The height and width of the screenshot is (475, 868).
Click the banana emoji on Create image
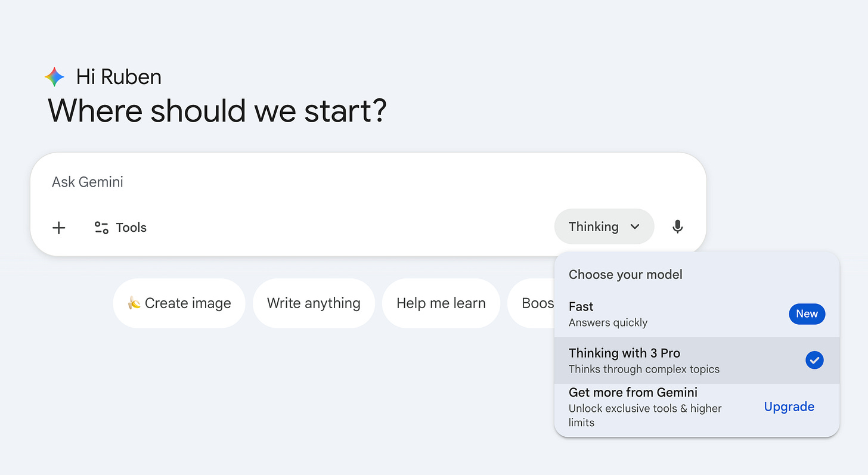134,303
